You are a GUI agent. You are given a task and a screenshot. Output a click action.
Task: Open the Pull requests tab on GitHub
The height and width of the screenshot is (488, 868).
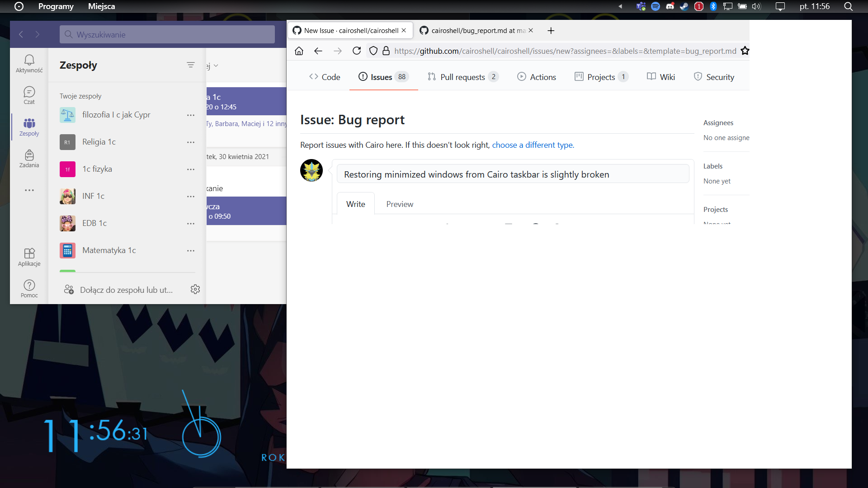pos(462,77)
